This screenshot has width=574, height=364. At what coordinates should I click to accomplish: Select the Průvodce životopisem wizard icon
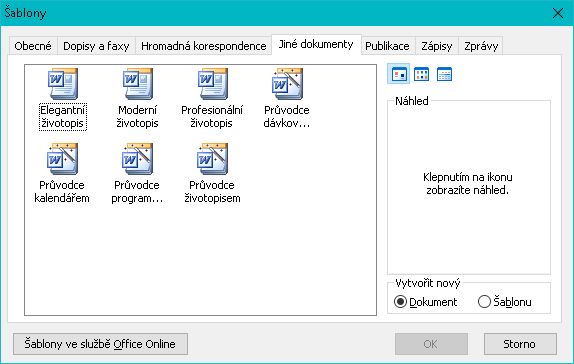point(212,159)
